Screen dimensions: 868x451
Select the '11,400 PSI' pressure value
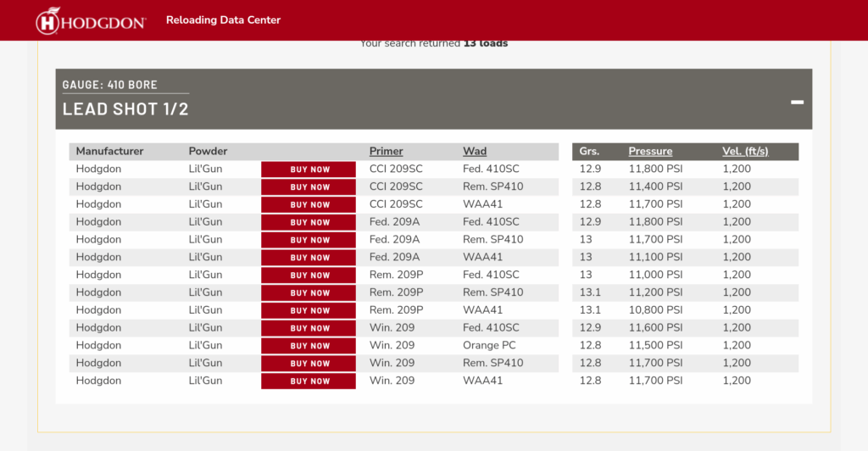pos(655,187)
